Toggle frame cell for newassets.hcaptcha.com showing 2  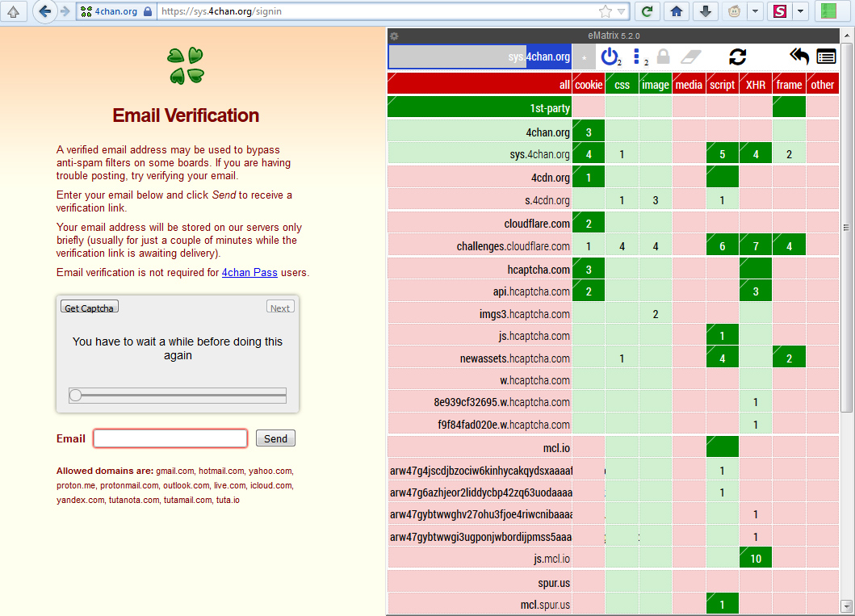789,358
